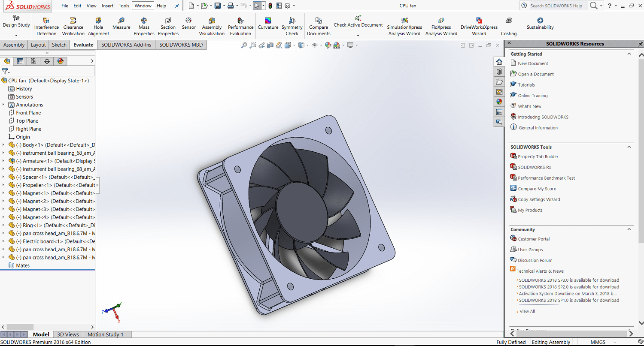Expand the Armature<1> component
The image size is (644, 346).
[3, 161]
